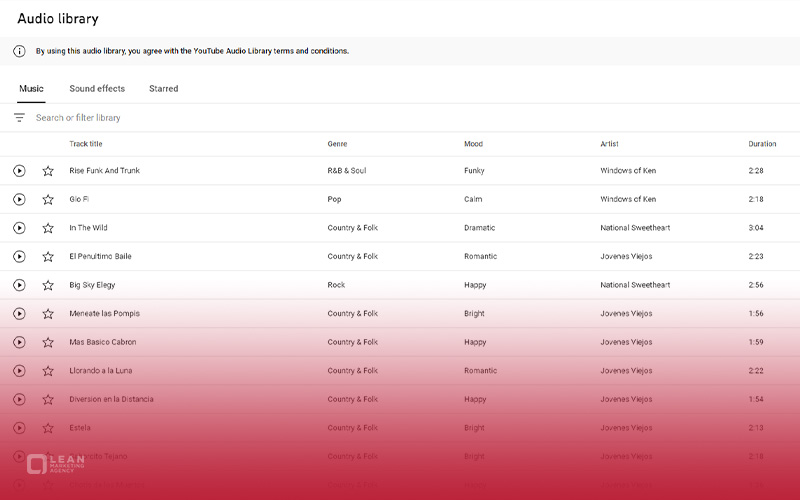Sort by Genre column header
The image size is (800, 500).
(x=337, y=144)
